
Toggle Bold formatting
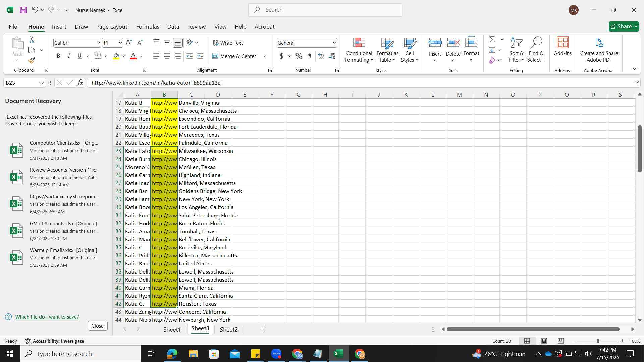click(58, 56)
